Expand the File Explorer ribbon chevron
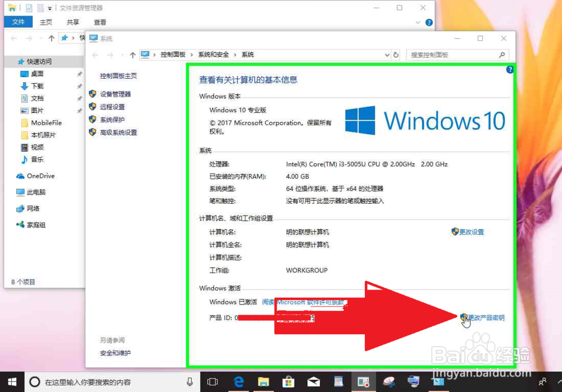 (x=416, y=22)
